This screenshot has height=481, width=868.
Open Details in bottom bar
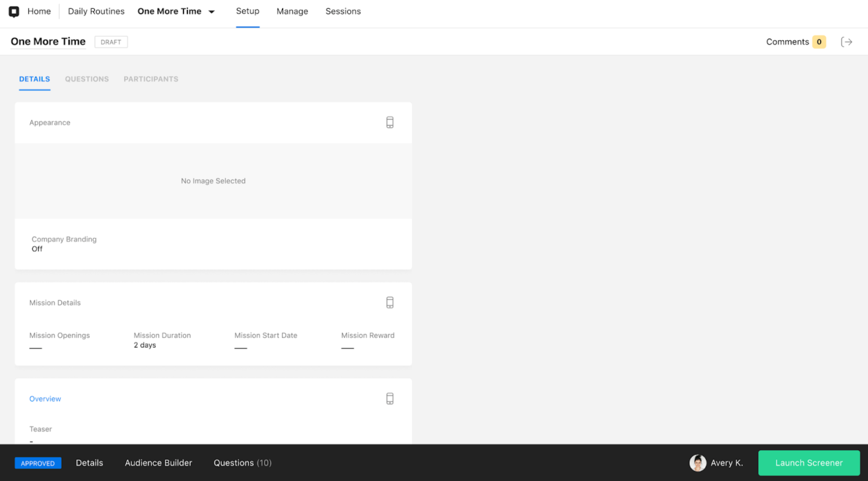(89, 463)
